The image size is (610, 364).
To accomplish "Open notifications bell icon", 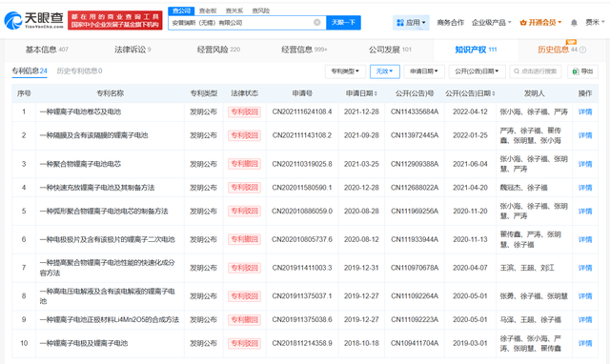I will (574, 23).
